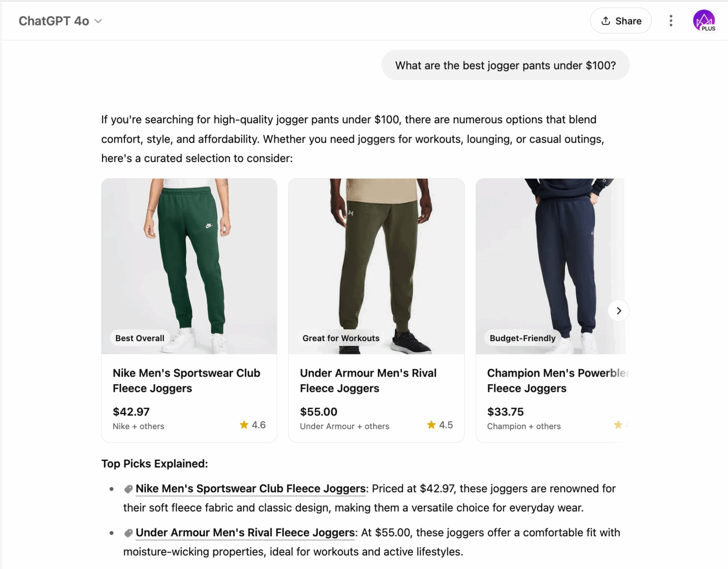Click the star icon on the Champion card
The width and height of the screenshot is (728, 569).
pyautogui.click(x=619, y=424)
